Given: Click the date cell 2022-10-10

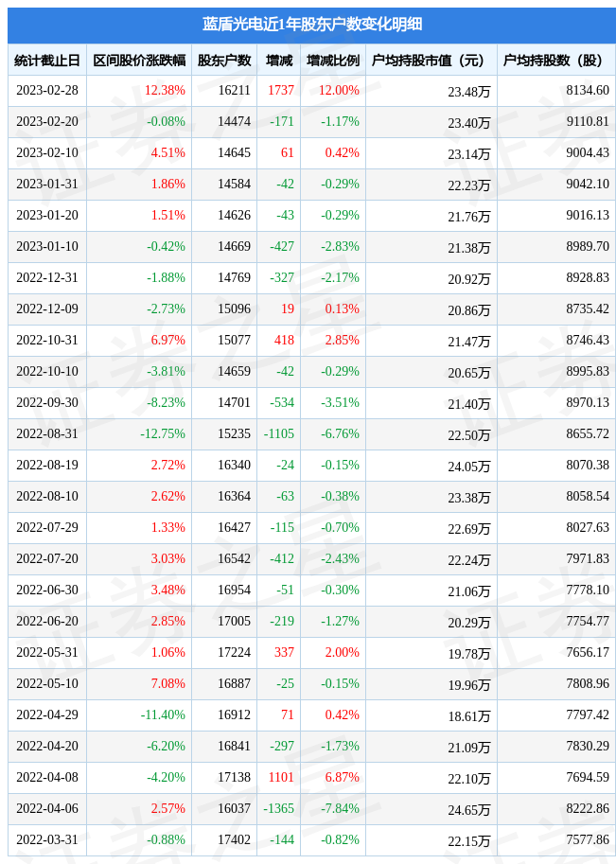Looking at the screenshot, I should tap(47, 371).
